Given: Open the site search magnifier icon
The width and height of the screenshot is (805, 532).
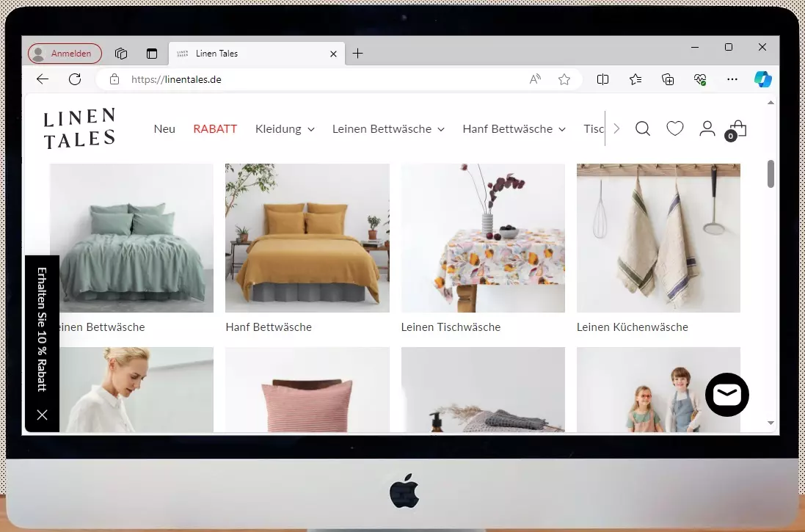Looking at the screenshot, I should tap(642, 129).
